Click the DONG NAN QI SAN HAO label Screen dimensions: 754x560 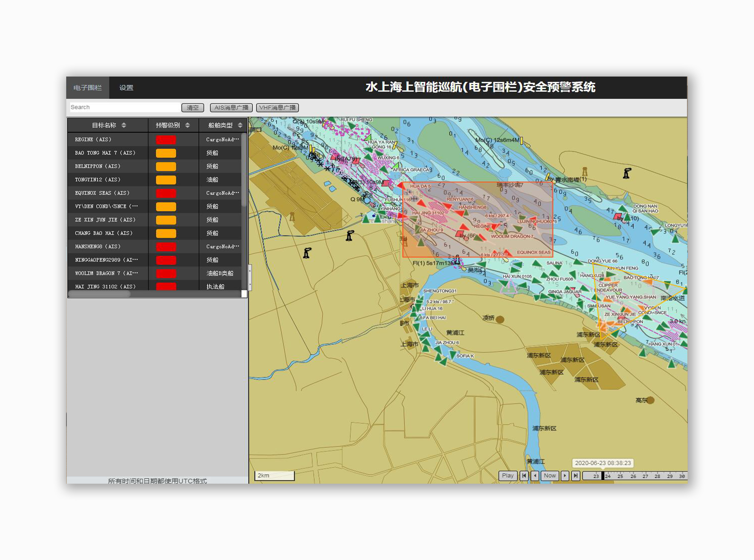[645, 208]
